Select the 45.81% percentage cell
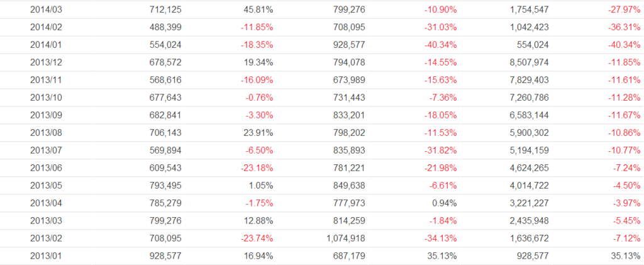The height and width of the screenshot is (265, 644). click(258, 10)
